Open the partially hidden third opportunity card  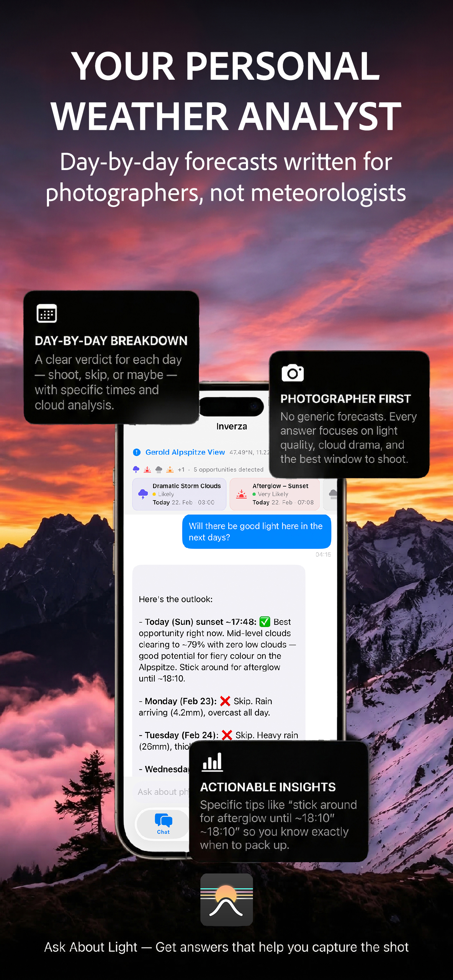pos(331,494)
